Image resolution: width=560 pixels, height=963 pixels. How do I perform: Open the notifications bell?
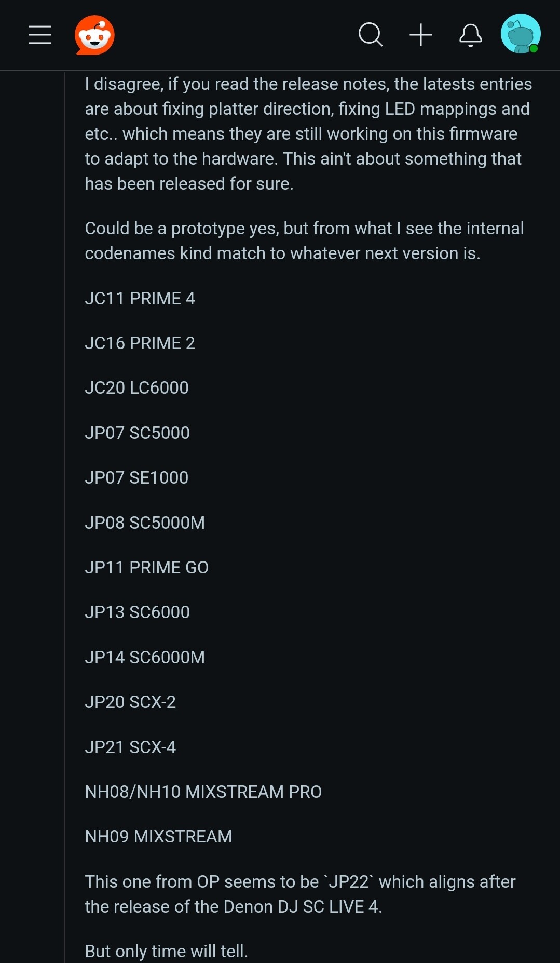(471, 35)
